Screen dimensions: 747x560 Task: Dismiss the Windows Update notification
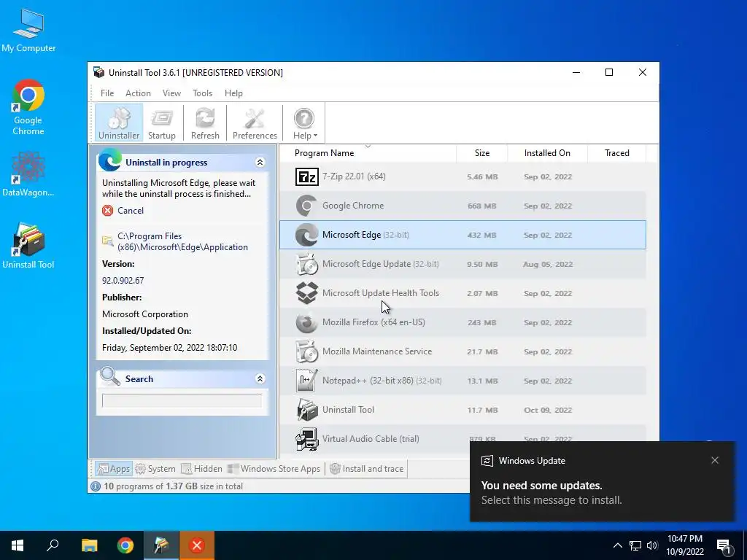pyautogui.click(x=715, y=460)
